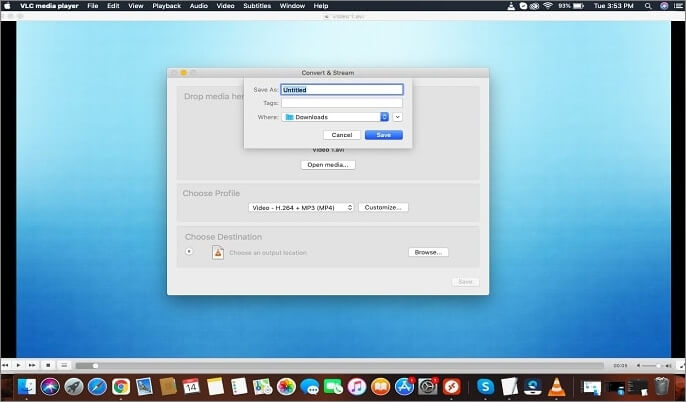The image size is (686, 402).
Task: Launch Google Chrome from the Dock
Action: pyautogui.click(x=120, y=387)
